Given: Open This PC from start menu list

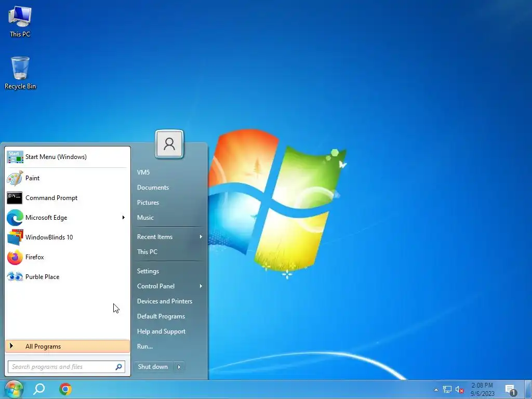Looking at the screenshot, I should 147,252.
